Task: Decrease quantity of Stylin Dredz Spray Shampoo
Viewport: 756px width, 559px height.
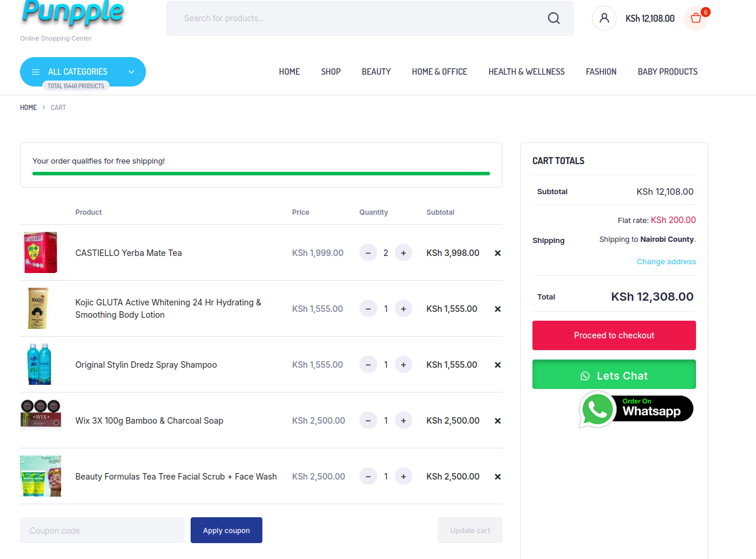Action: point(368,365)
